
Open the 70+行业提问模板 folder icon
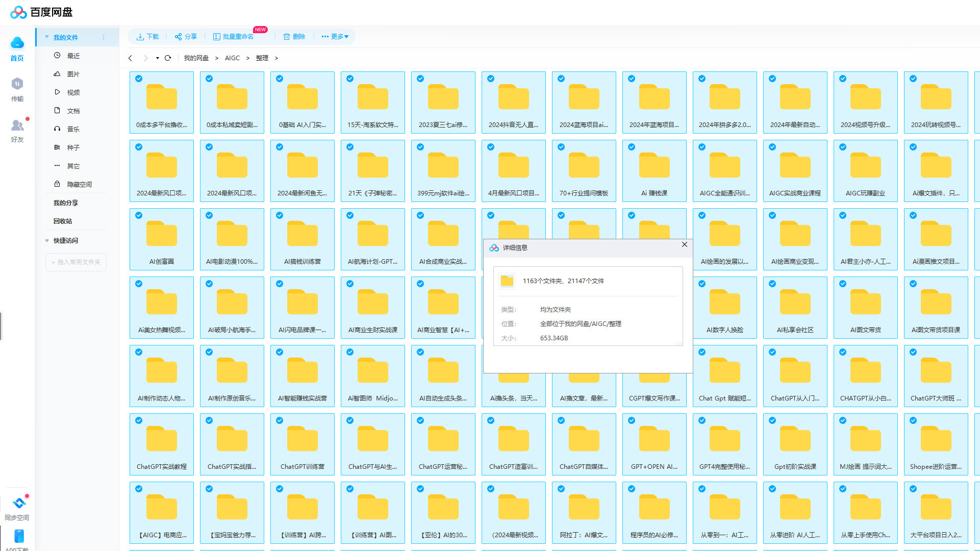point(584,166)
